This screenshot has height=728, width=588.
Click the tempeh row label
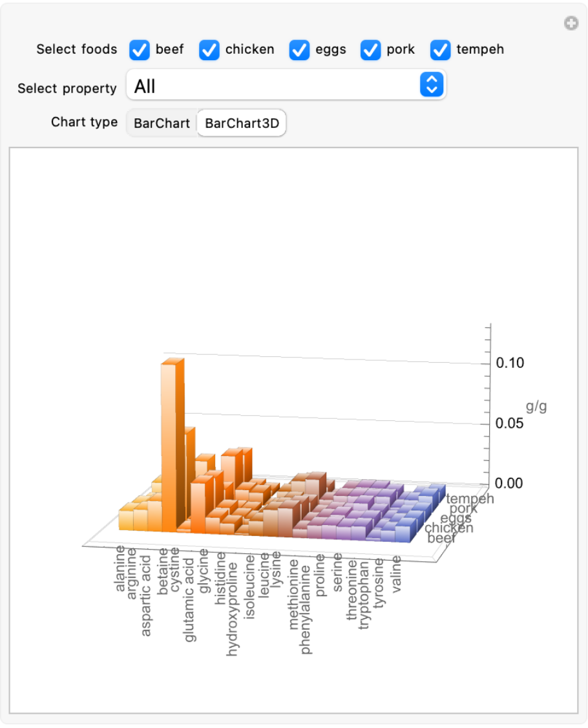tap(470, 498)
